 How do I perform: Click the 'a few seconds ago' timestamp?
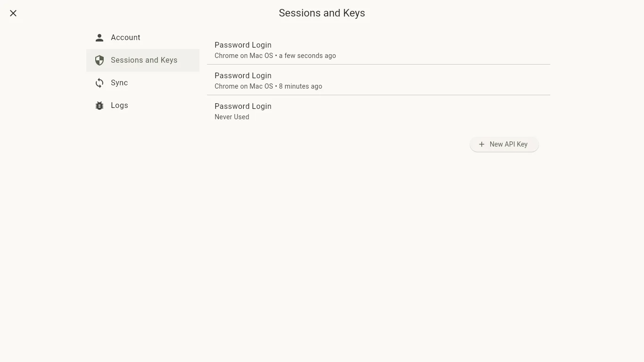click(x=307, y=56)
